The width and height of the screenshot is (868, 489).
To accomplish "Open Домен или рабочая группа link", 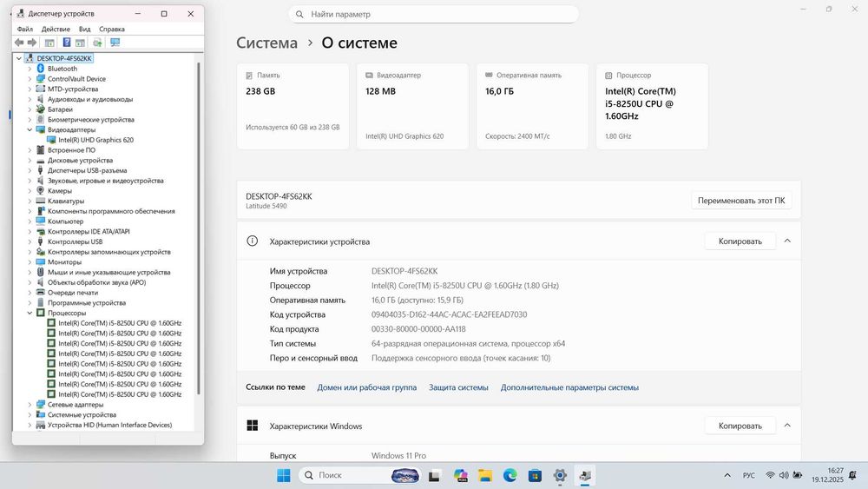I will (x=366, y=387).
